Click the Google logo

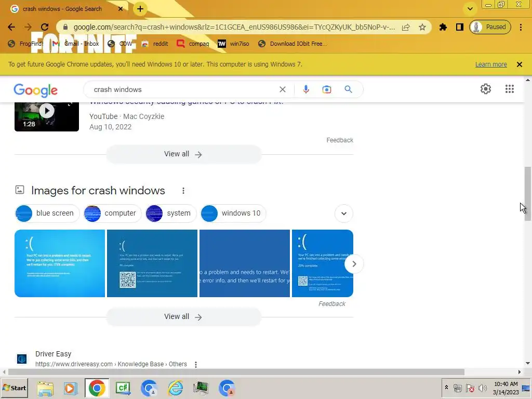pyautogui.click(x=36, y=90)
